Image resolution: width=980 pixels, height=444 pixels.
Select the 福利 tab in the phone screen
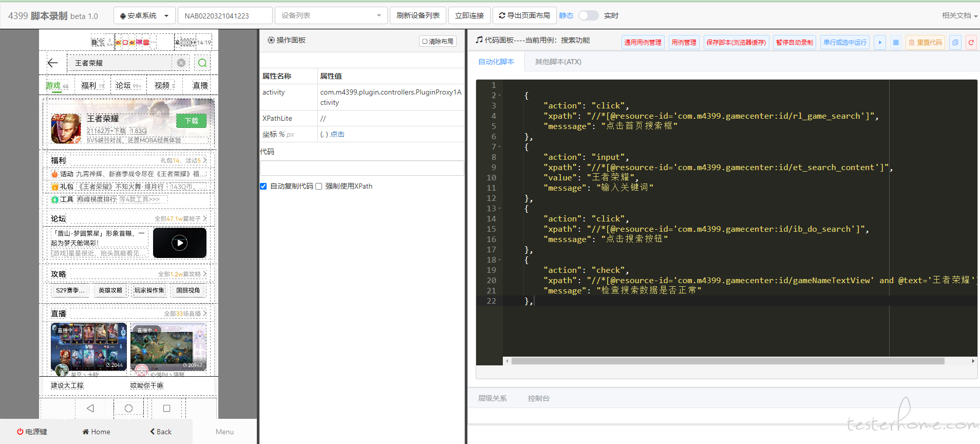pos(92,86)
